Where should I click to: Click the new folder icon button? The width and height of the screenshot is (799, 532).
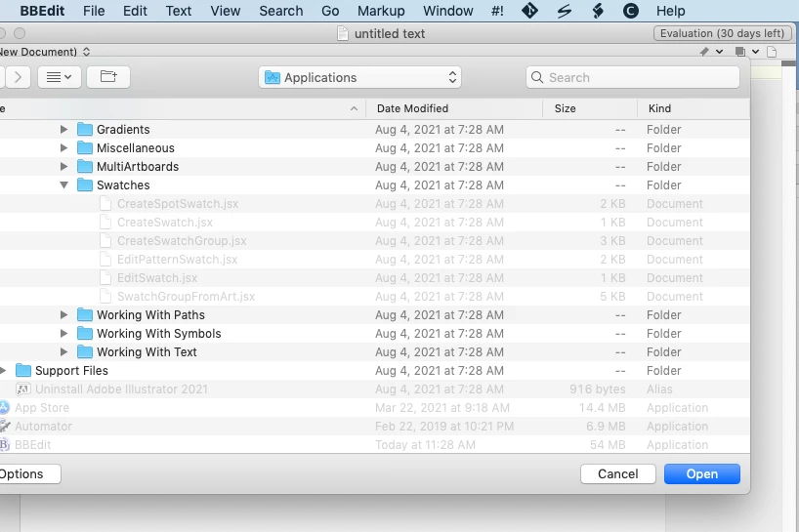coord(108,77)
